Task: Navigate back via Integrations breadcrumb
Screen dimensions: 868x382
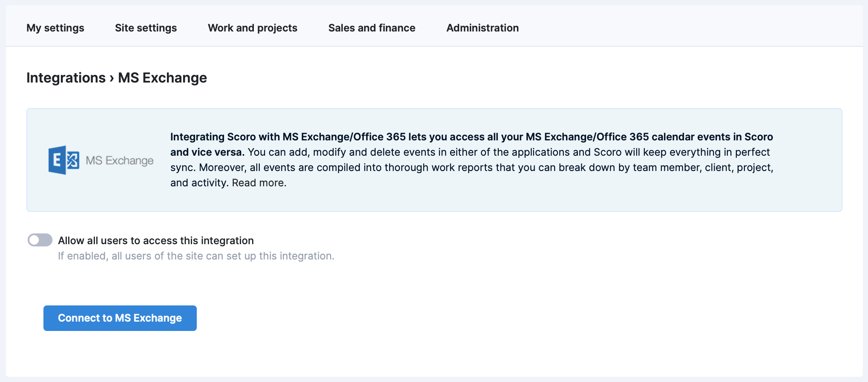Action: [66, 78]
